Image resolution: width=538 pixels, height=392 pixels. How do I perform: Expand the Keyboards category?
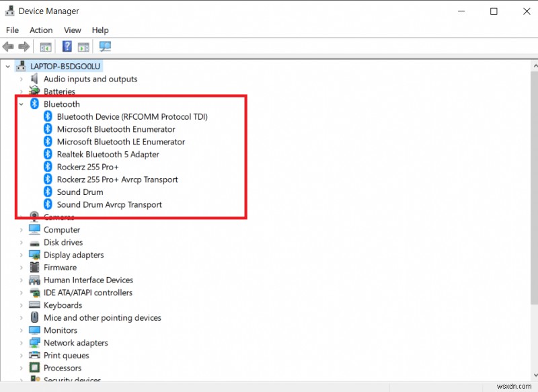click(21, 305)
